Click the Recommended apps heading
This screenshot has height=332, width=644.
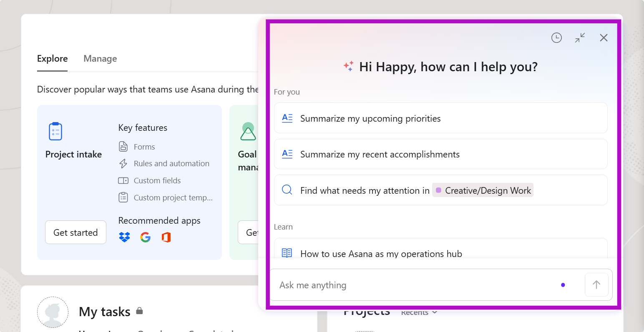(x=159, y=221)
